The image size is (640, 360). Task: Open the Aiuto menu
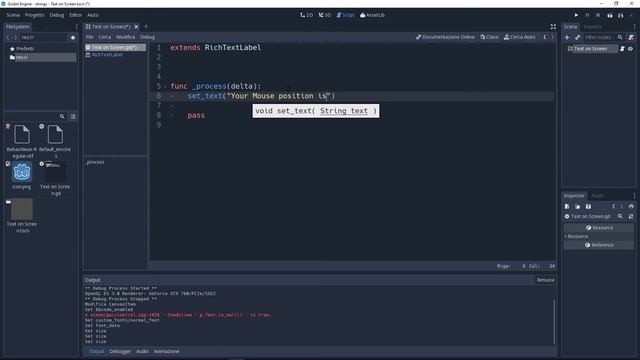[x=93, y=15]
